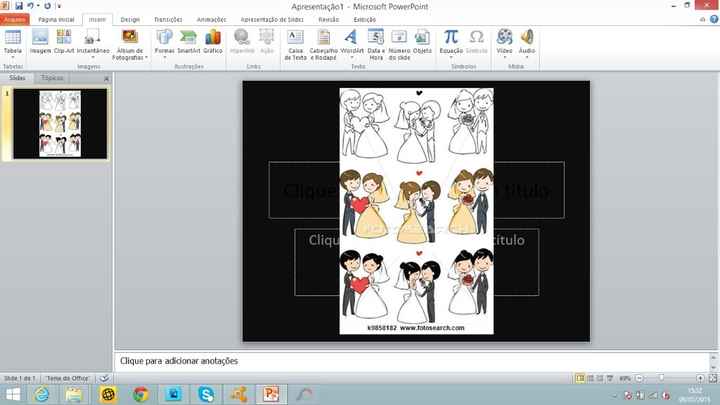Switch to the Exibição tab
Image resolution: width=720 pixels, height=405 pixels.
click(x=365, y=20)
